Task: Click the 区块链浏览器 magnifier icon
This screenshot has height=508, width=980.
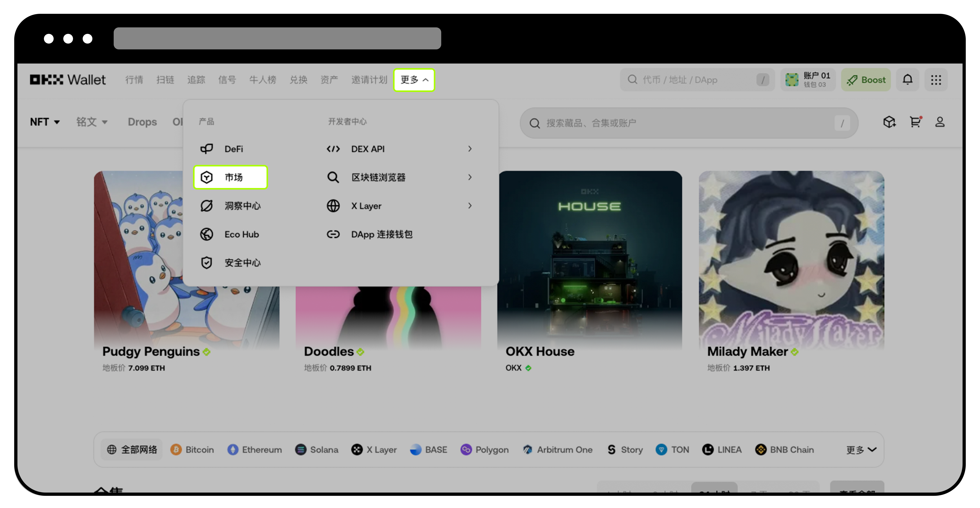Action: 333,177
